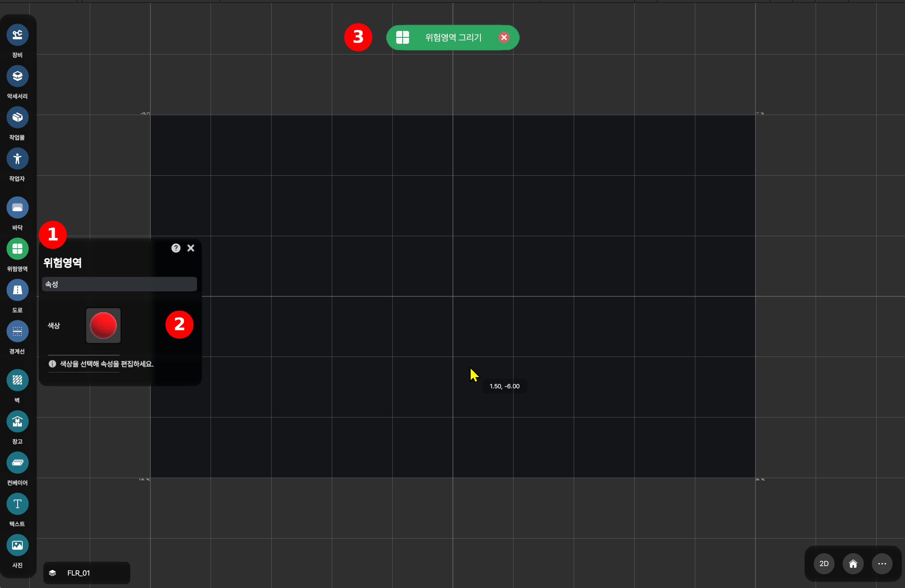
Task: Choose the 벽 wall tool
Action: [x=17, y=380]
